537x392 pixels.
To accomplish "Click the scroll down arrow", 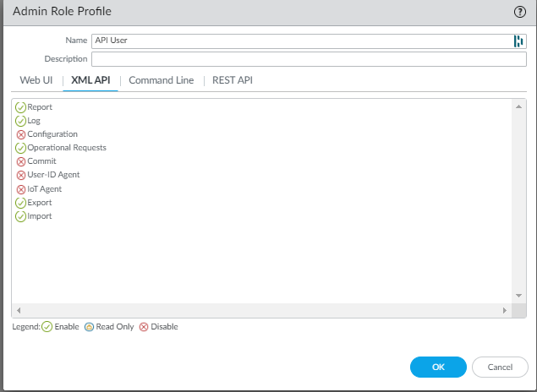I will [x=518, y=296].
